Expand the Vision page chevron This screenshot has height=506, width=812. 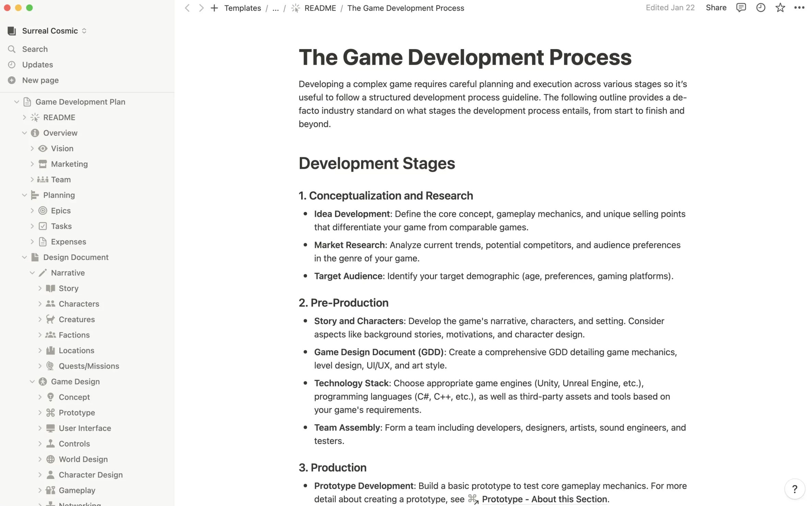32,149
